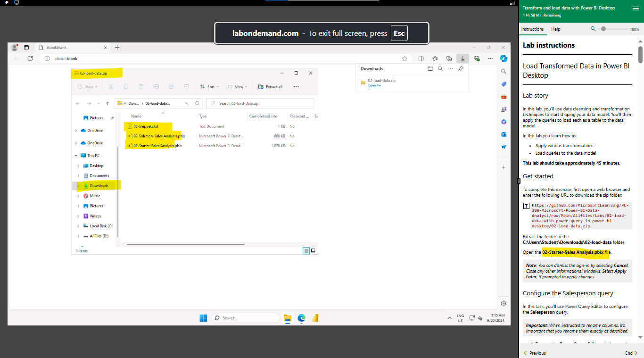Image resolution: width=644 pixels, height=358 pixels.
Task: Switch Explorer to large thumbnails view
Action: [x=313, y=250]
